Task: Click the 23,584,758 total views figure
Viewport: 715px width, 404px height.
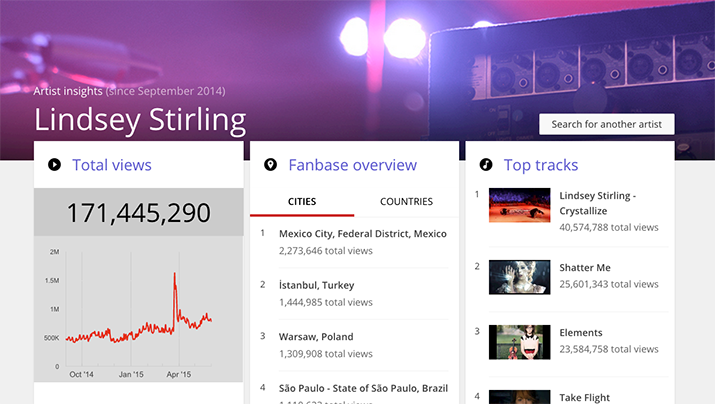Action: pos(609,349)
